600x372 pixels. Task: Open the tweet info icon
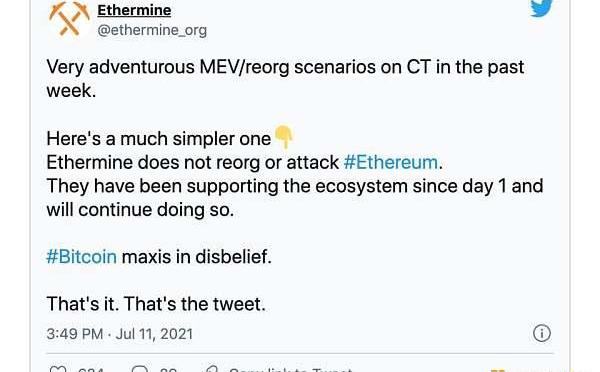(x=542, y=333)
